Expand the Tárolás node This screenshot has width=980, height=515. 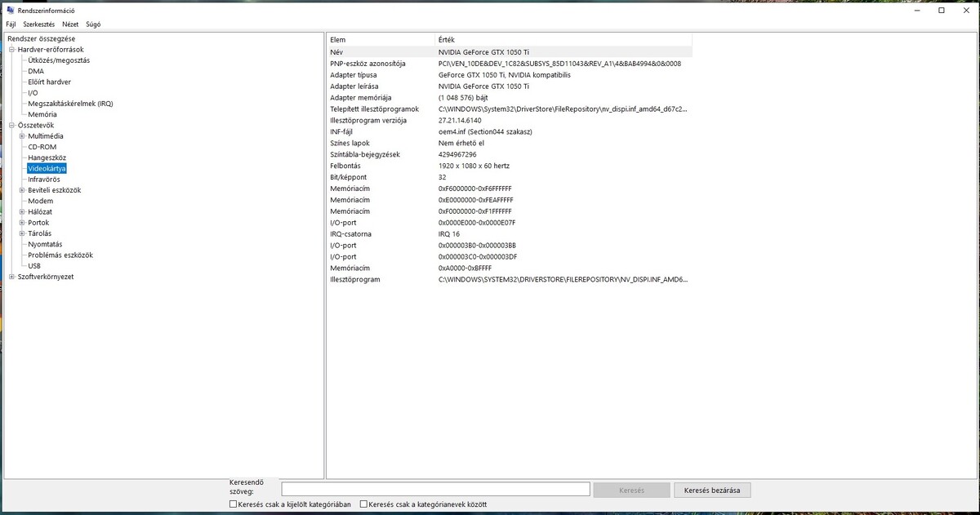pos(22,233)
